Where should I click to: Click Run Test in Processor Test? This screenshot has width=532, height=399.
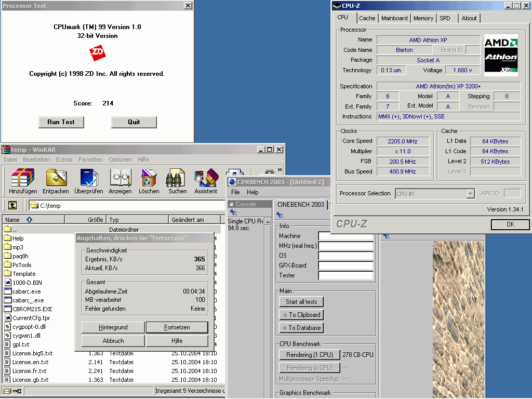[x=61, y=122]
